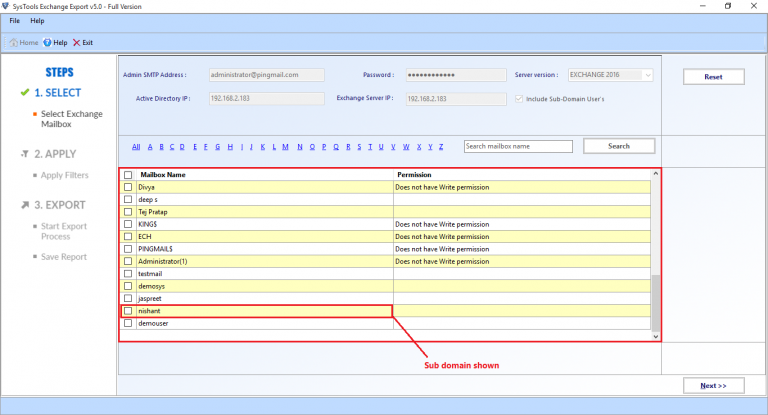This screenshot has height=415, width=768.
Task: Open the File menu
Action: tap(15, 21)
